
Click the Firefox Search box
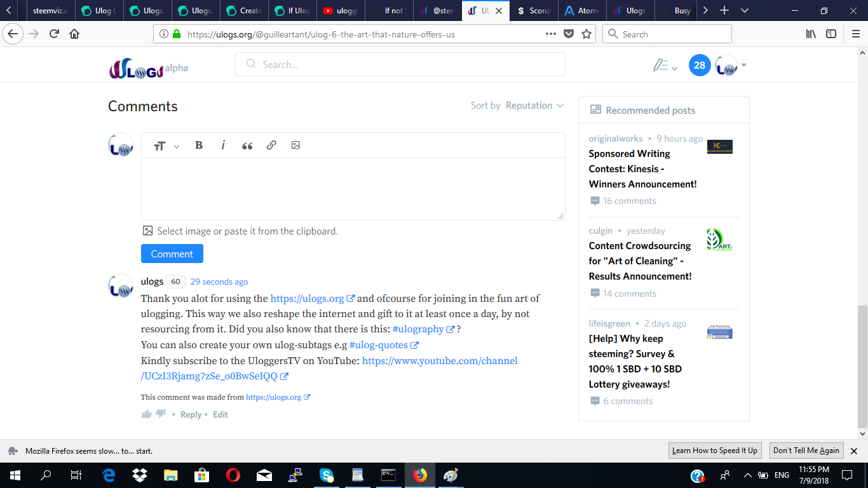point(667,34)
